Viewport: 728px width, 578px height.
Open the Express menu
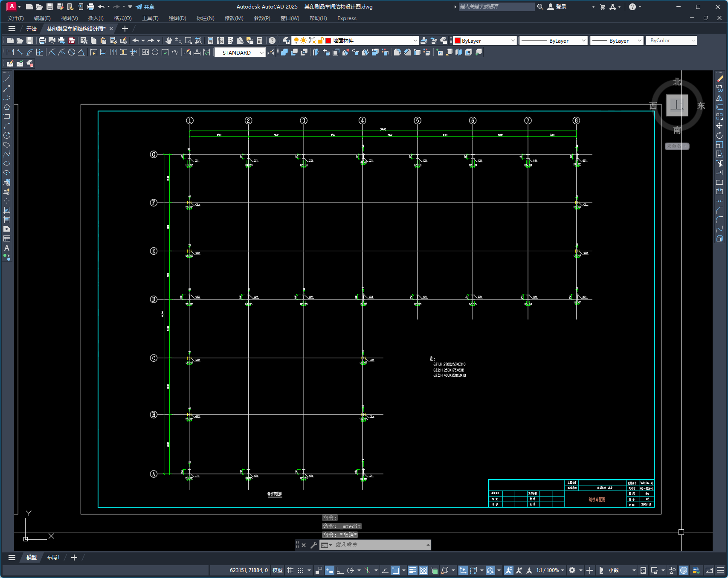[x=347, y=18]
